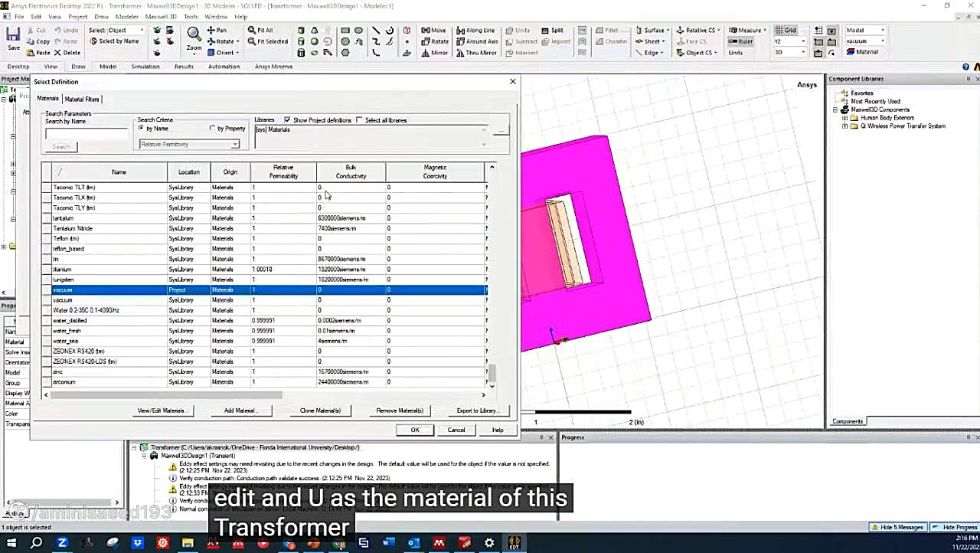
Task: Switch to the Simulation ribbon tab
Action: [x=145, y=67]
